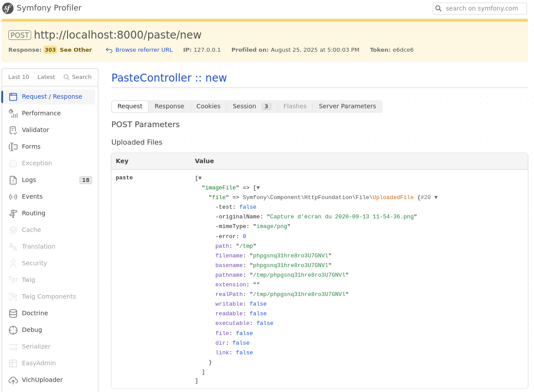Click the magnifier icon beside Search in sidebar
Viewport: 534px width, 392px height.
pyautogui.click(x=67, y=77)
